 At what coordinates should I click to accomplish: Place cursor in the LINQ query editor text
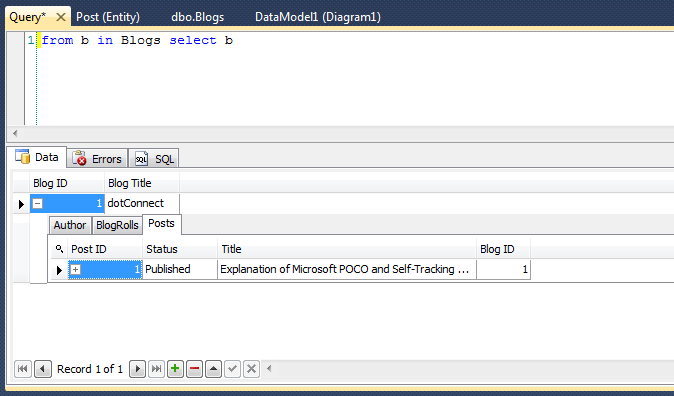point(137,40)
